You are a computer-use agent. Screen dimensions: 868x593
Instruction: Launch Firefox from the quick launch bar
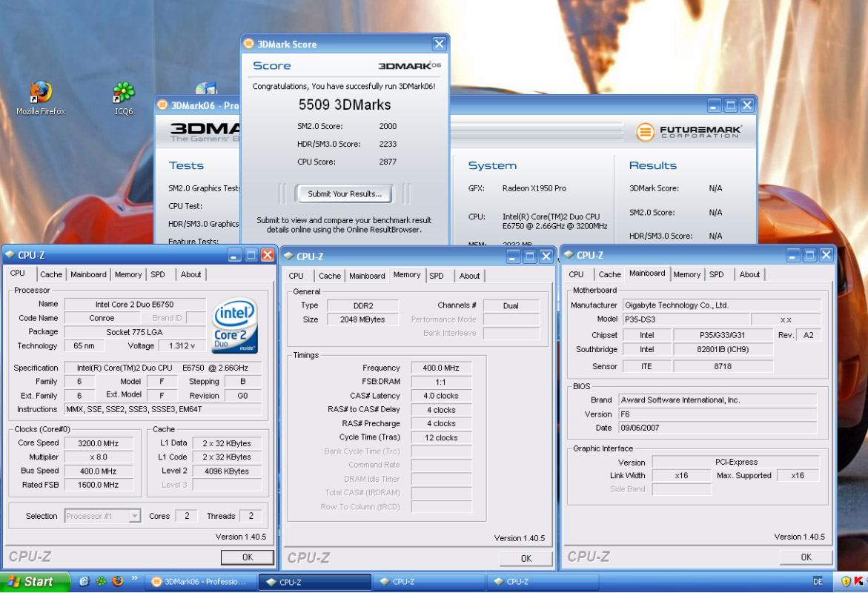coord(118,581)
